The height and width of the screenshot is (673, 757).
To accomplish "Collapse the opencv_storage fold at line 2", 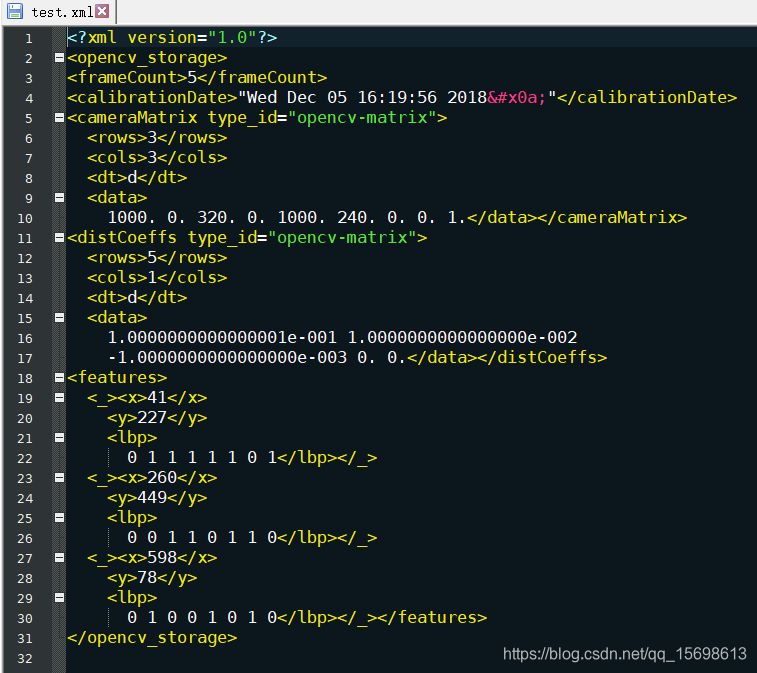I will [x=59, y=58].
